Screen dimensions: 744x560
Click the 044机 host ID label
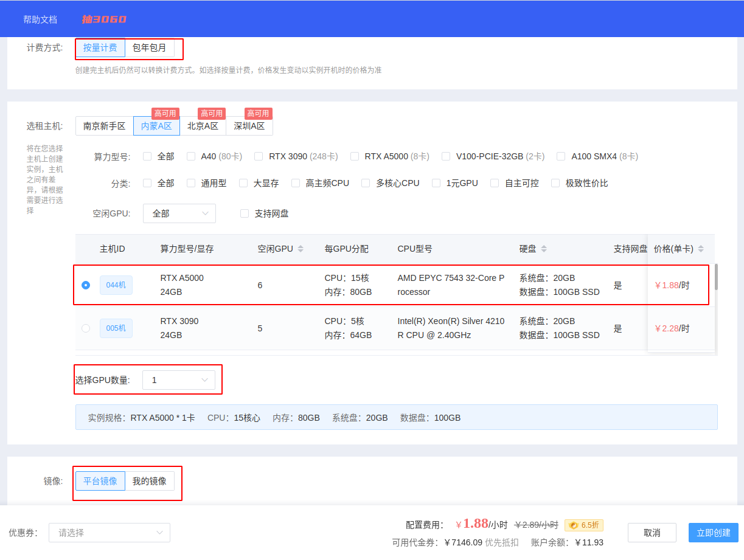pyautogui.click(x=116, y=285)
